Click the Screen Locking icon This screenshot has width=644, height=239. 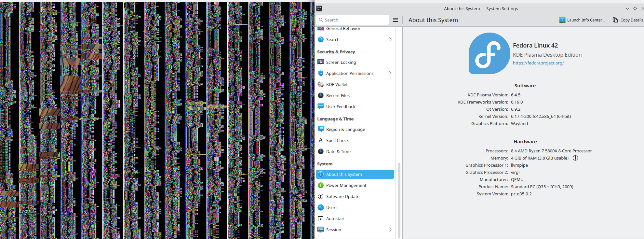321,62
